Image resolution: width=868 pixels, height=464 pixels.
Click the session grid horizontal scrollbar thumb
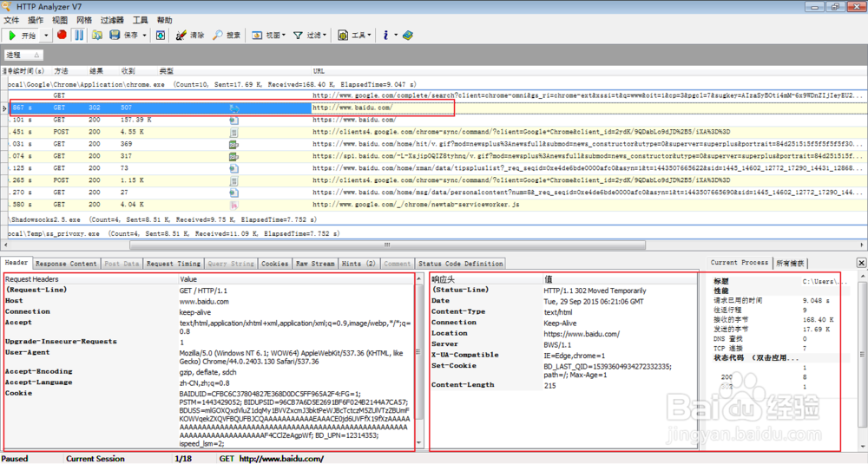387,245
